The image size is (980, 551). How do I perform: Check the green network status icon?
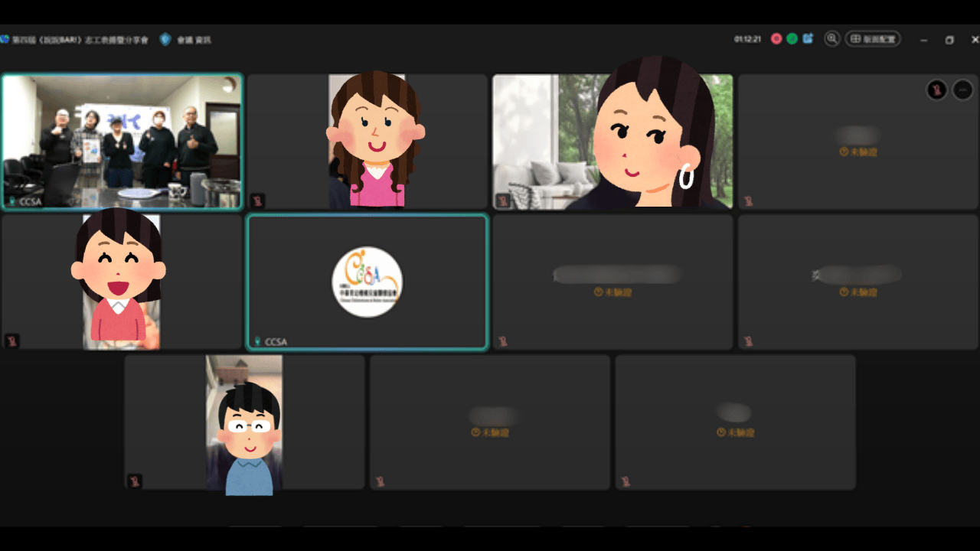792,39
